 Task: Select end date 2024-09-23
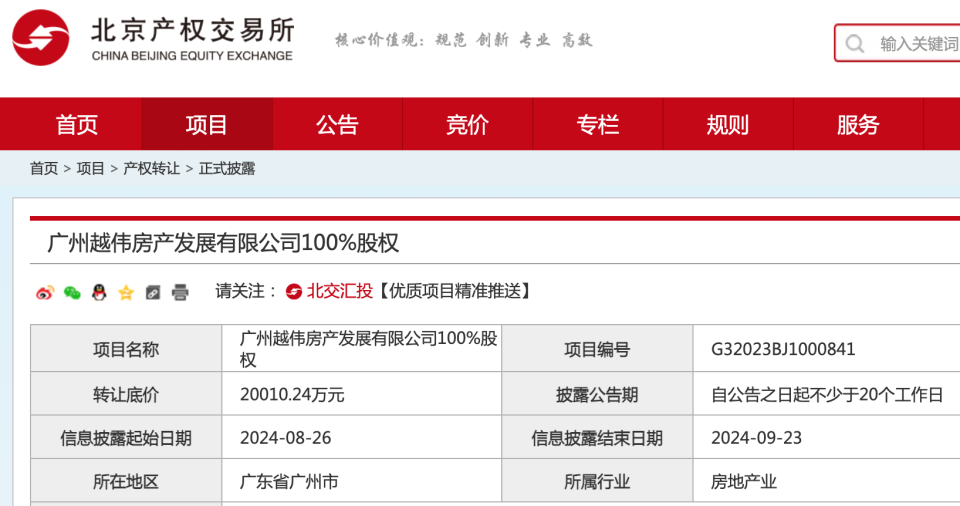(756, 438)
